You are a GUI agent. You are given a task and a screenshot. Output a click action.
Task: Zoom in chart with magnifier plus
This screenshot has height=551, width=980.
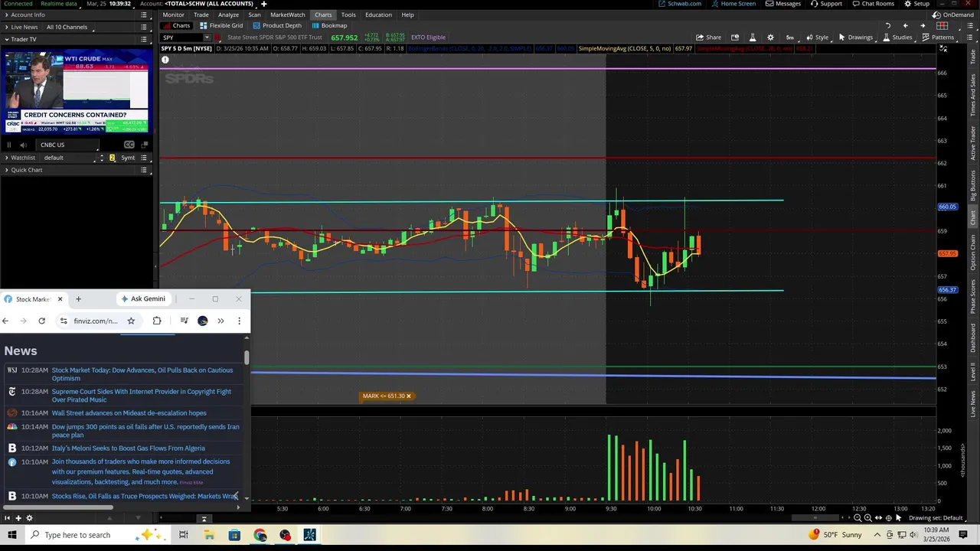pyautogui.click(x=867, y=518)
